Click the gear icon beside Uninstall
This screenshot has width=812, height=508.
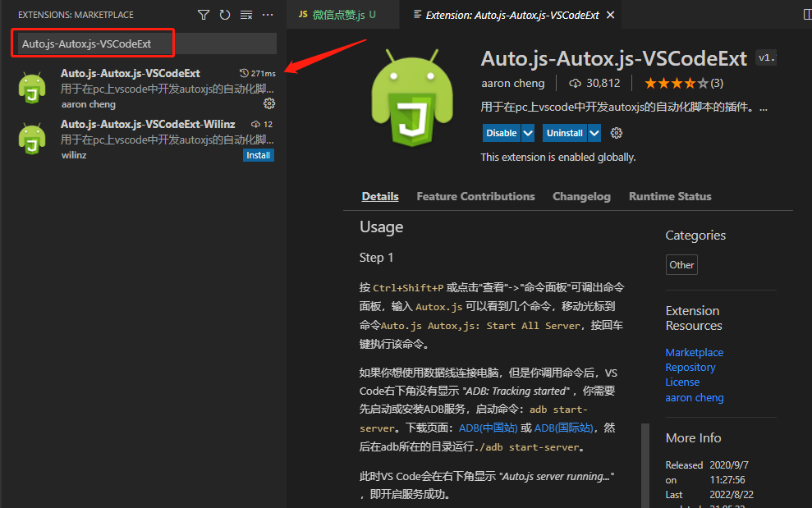(616, 132)
